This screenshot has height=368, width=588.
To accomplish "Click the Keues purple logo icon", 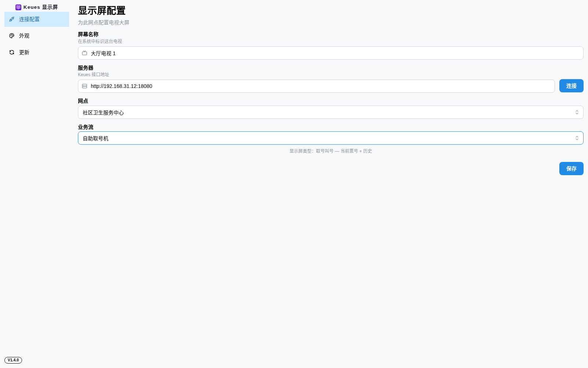I will click(18, 7).
